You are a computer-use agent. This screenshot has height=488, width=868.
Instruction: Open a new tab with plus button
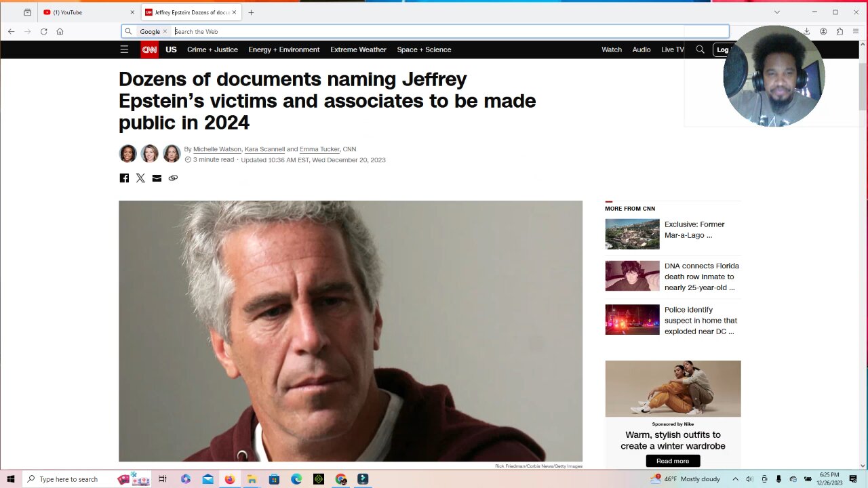tap(251, 12)
